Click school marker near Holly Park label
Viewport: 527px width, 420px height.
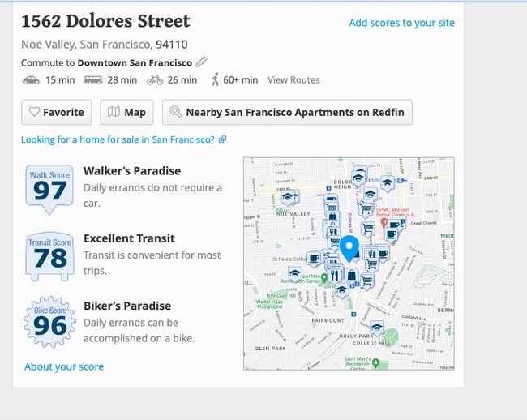377,328
